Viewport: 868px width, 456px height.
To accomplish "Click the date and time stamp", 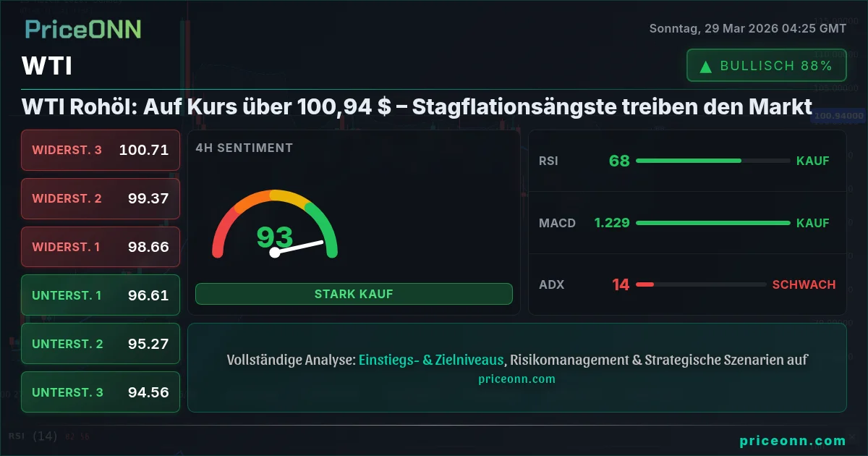I will point(747,29).
